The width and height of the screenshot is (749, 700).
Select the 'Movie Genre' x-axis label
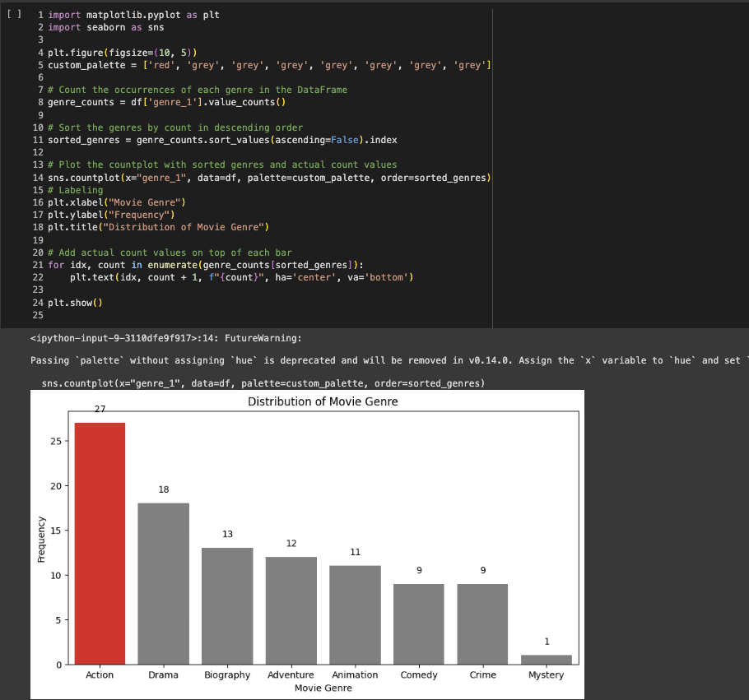click(323, 688)
